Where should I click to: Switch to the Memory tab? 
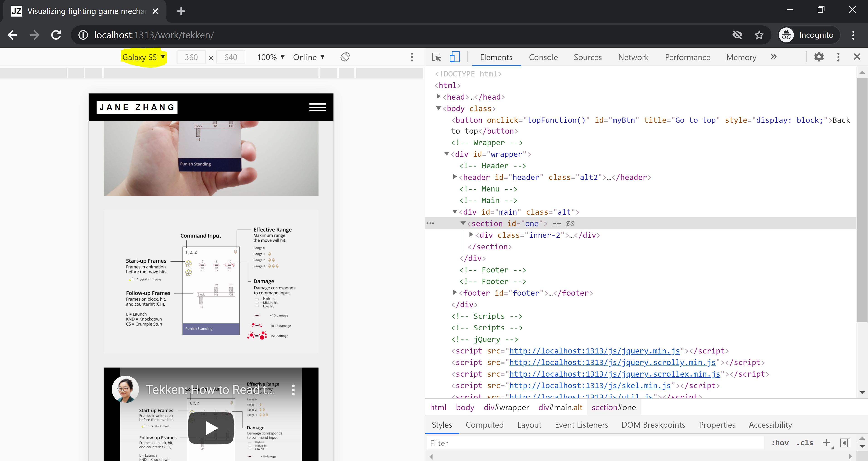click(741, 57)
